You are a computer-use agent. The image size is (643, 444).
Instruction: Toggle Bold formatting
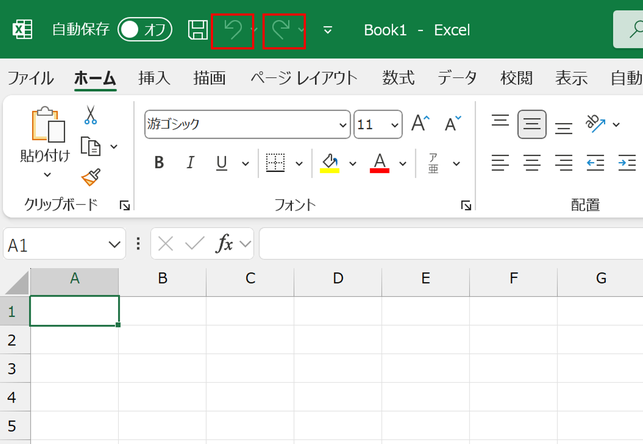[159, 163]
